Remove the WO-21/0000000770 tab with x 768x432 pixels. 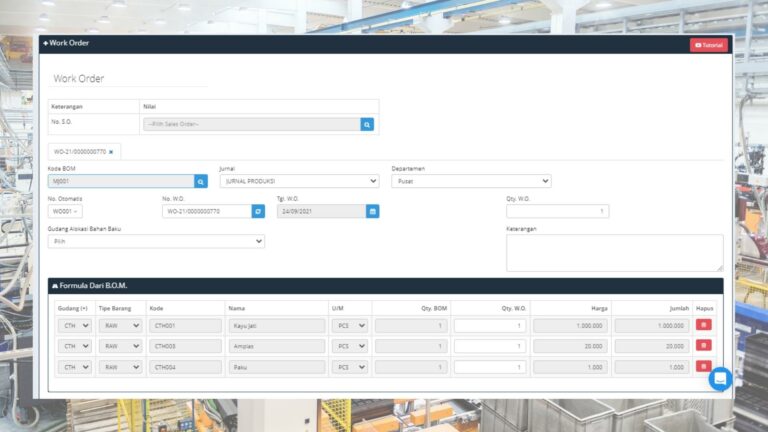[x=111, y=152]
